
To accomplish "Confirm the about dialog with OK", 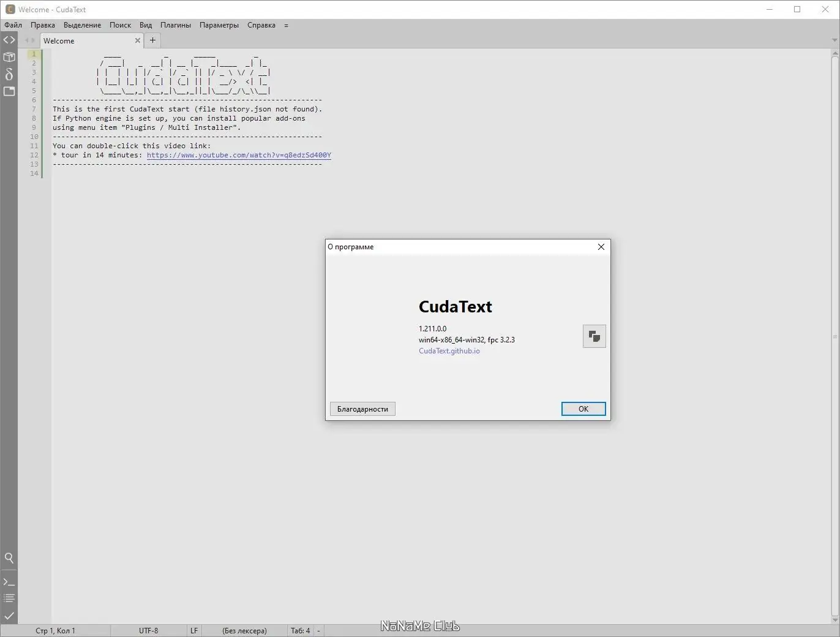I will 583,409.
